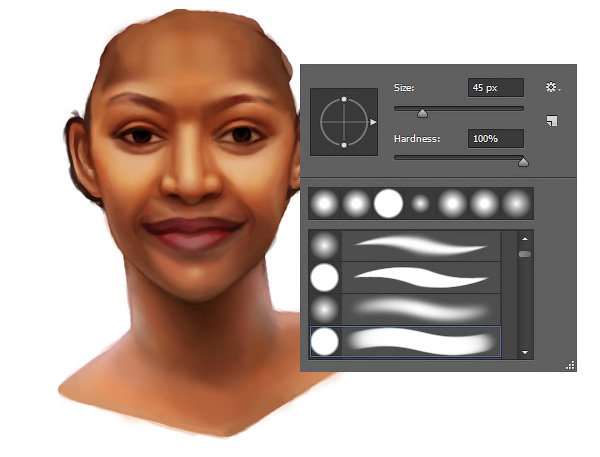600x457 pixels.
Task: Create new preset from this brush icon
Action: [552, 121]
